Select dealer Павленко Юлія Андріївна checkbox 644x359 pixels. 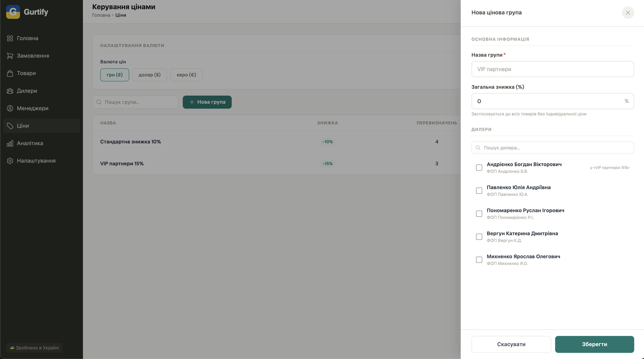(479, 190)
